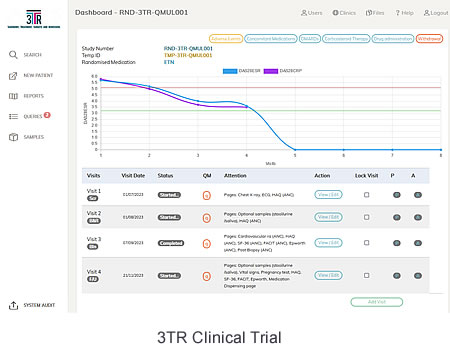Click View / Edit for Visit 2
This screenshot has width=450, height=360.
pyautogui.click(x=328, y=217)
